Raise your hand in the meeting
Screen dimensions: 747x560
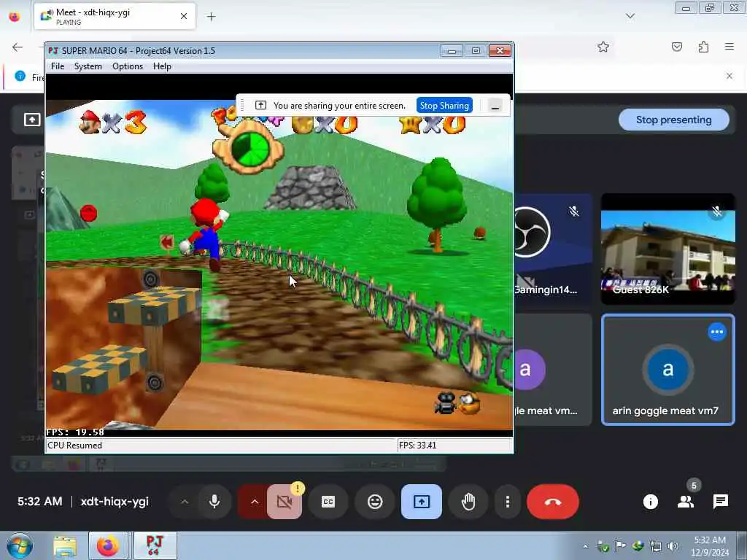[x=468, y=502]
